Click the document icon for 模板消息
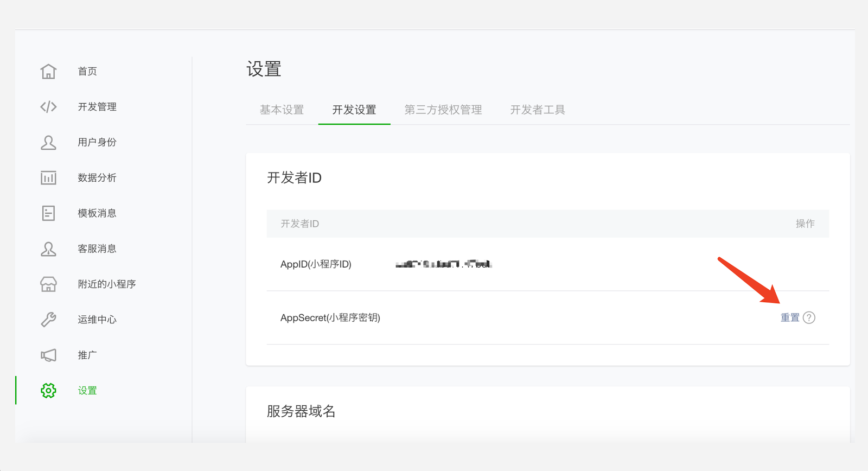The height and width of the screenshot is (471, 868). (x=48, y=213)
